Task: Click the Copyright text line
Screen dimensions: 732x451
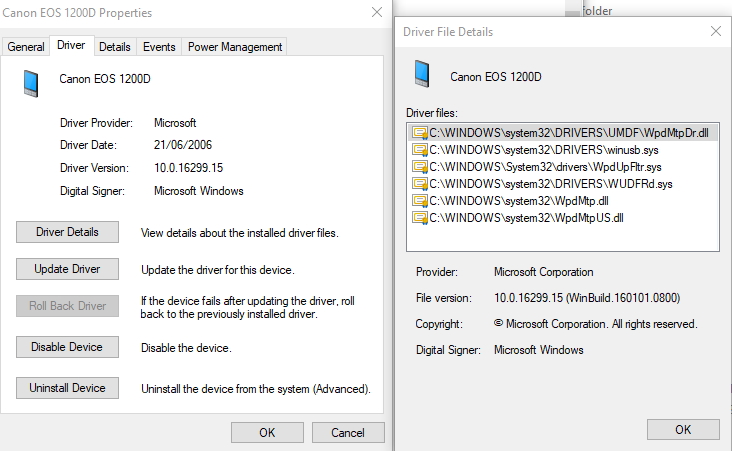Action: click(596, 324)
